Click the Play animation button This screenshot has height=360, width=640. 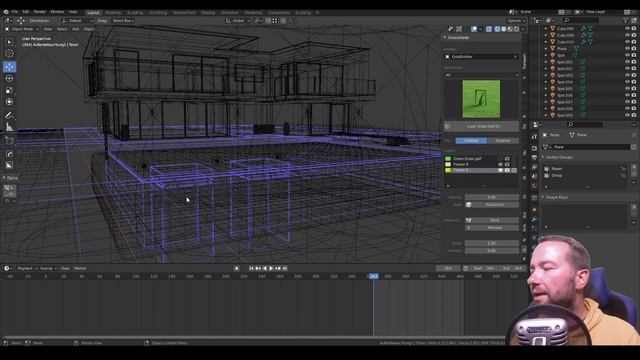click(271, 268)
